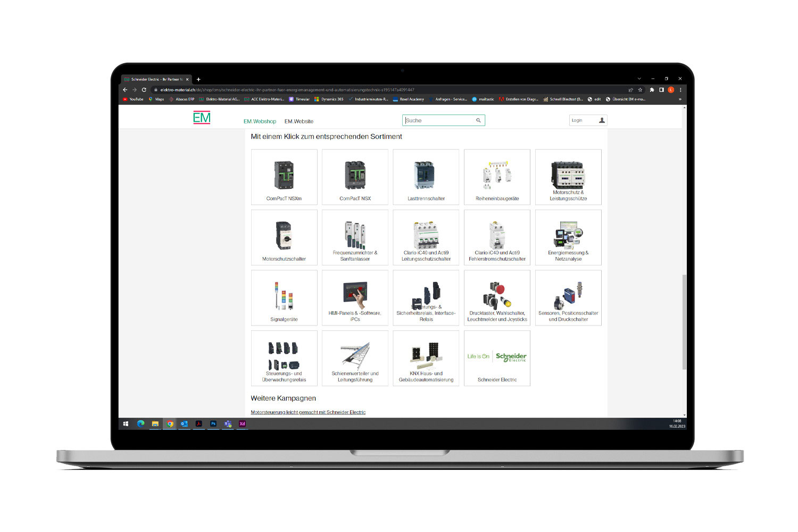Open the Timeular bookmark
Screen dimensions: 798x532
pyautogui.click(x=300, y=99)
